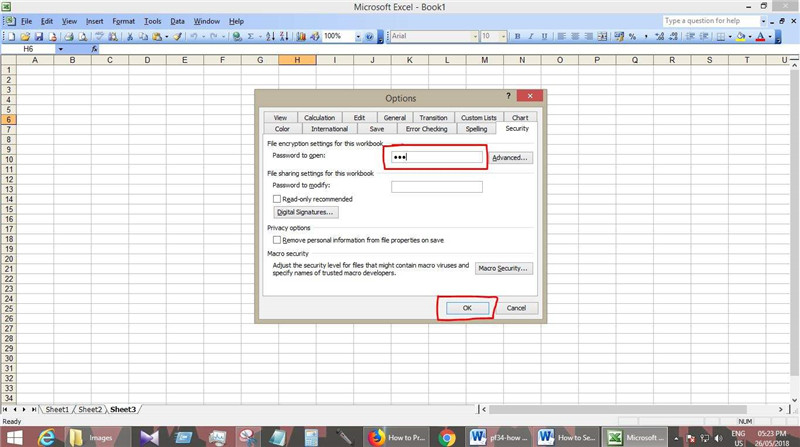The image size is (800, 447).
Task: Select the Format Painter brush icon
Action: [x=177, y=36]
